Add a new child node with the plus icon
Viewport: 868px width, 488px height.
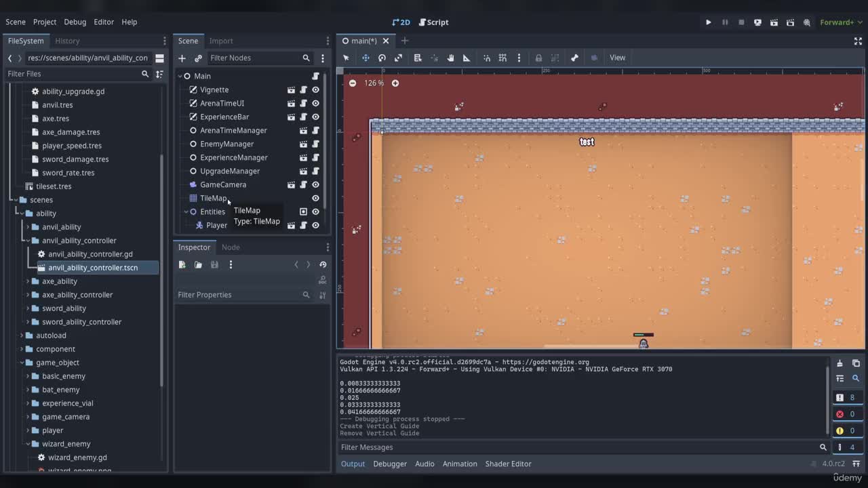pos(182,58)
